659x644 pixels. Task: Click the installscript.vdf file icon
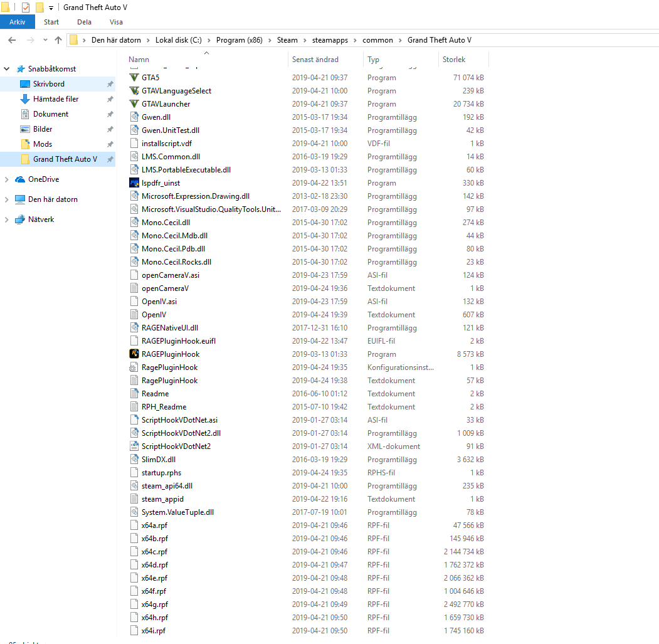click(134, 144)
